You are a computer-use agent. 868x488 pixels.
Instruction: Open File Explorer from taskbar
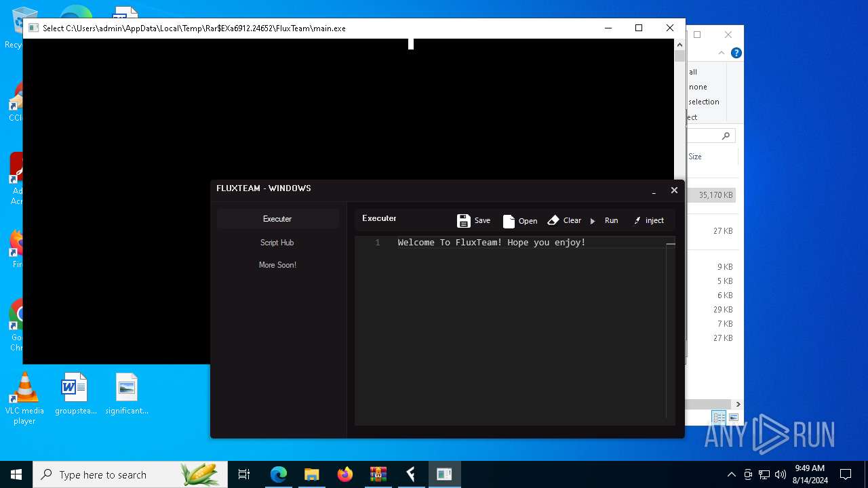point(312,474)
